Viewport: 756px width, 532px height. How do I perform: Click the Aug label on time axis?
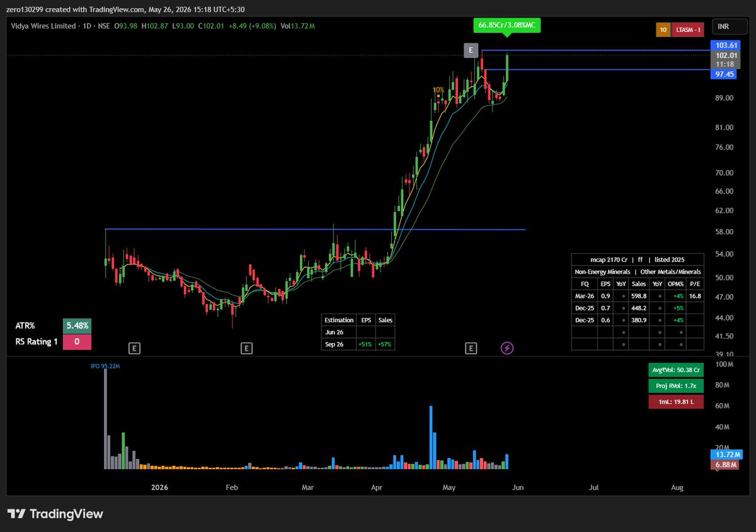(x=677, y=487)
